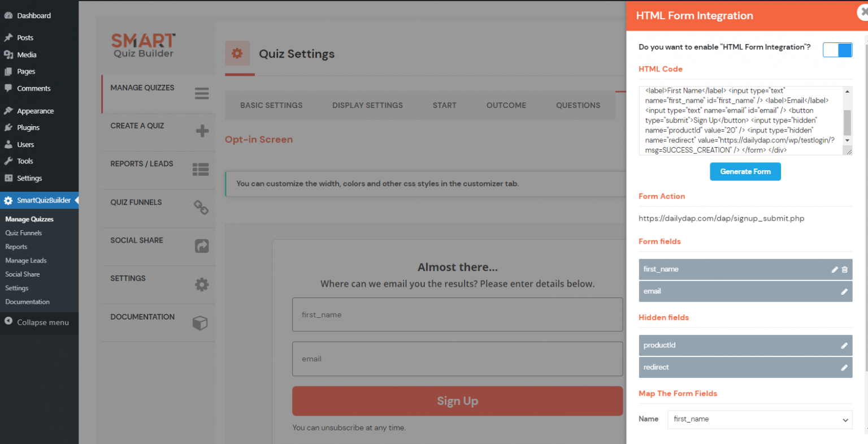Disable the HTML Form Integration toggle
Image resolution: width=868 pixels, height=444 pixels.
(x=837, y=50)
